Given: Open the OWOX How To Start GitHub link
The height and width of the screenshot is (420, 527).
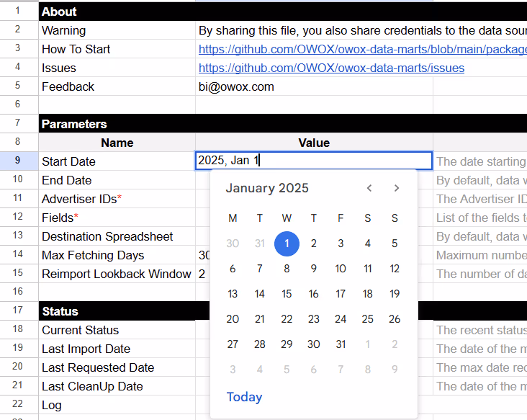Looking at the screenshot, I should [363, 49].
